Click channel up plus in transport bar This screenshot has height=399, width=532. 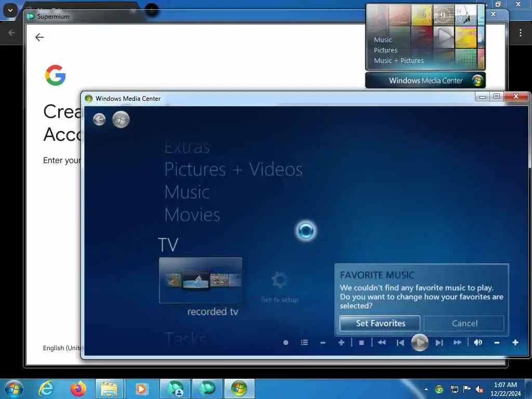[341, 343]
